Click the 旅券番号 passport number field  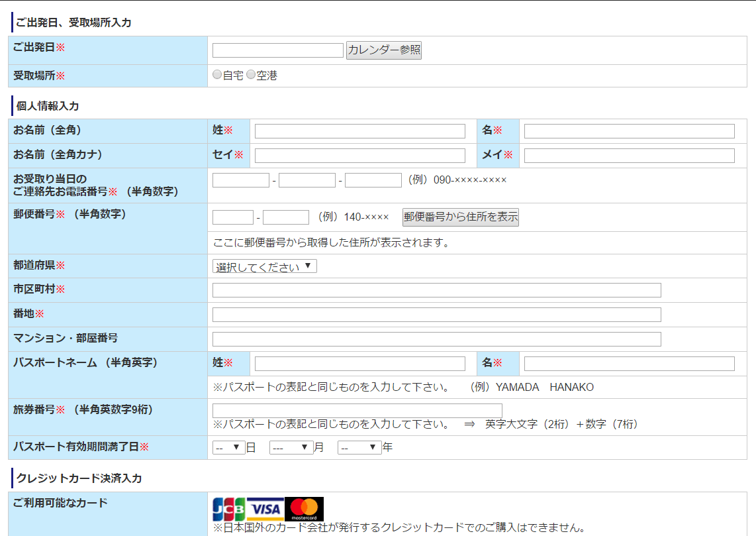pos(357,411)
